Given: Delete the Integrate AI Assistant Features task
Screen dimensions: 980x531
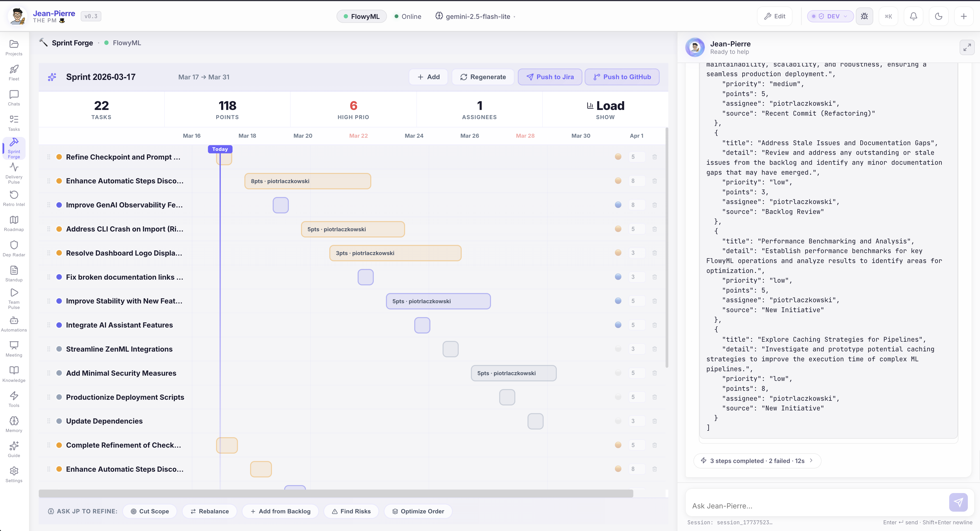Looking at the screenshot, I should click(x=654, y=325).
